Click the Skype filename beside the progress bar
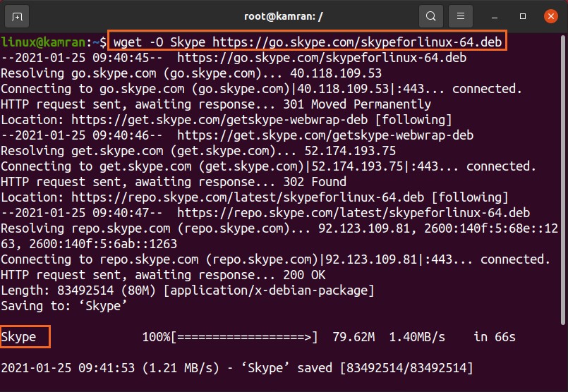This screenshot has height=392, width=568. [19, 337]
